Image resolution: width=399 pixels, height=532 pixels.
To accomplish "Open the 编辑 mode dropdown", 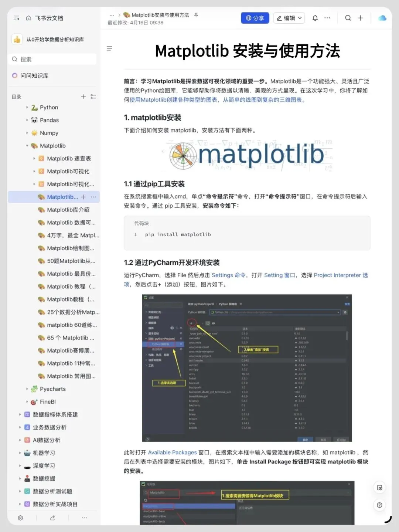I will click(289, 18).
